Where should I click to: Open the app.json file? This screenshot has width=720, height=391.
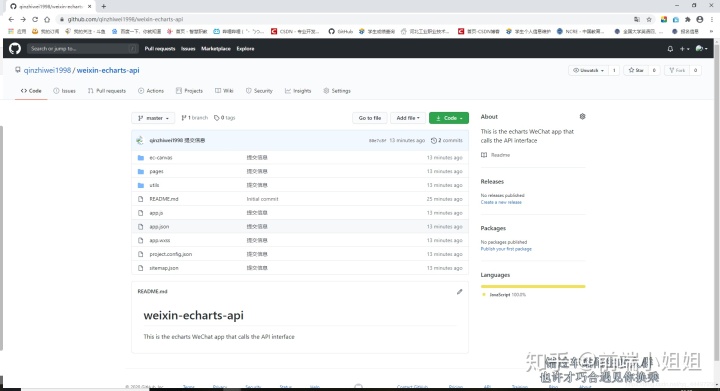pyautogui.click(x=159, y=227)
